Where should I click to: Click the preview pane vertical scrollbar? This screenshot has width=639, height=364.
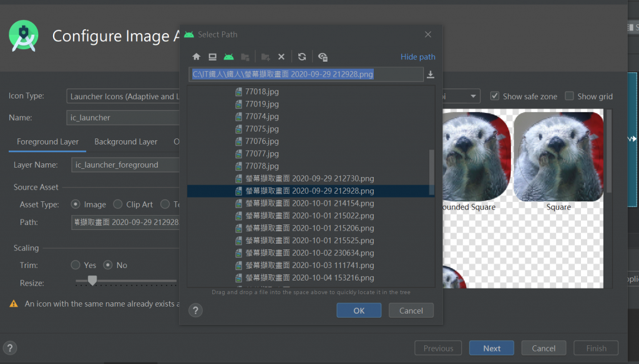point(609,151)
